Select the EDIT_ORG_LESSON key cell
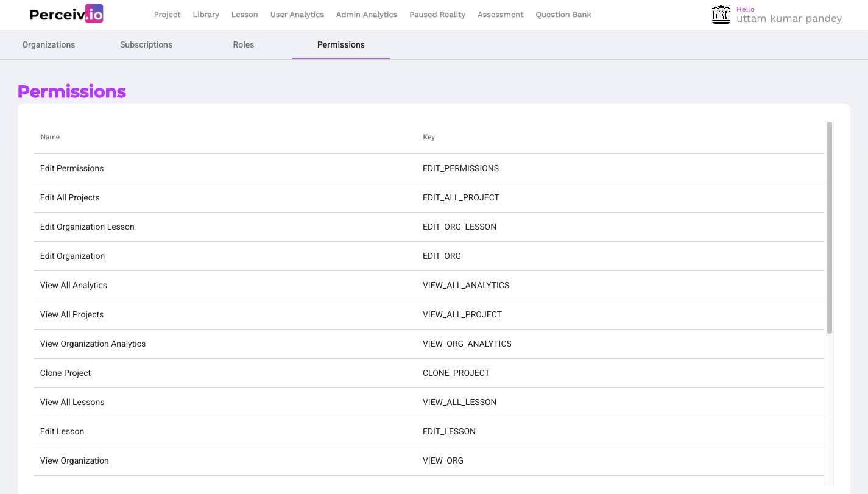The image size is (868, 494). point(459,227)
